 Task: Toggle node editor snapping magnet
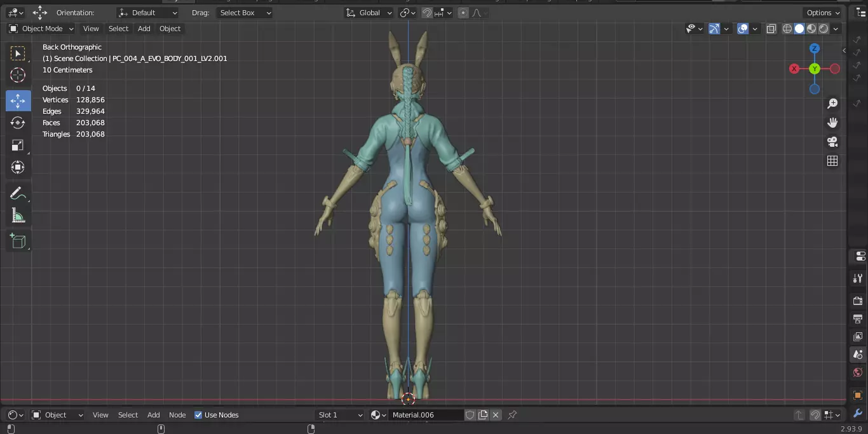click(x=815, y=415)
